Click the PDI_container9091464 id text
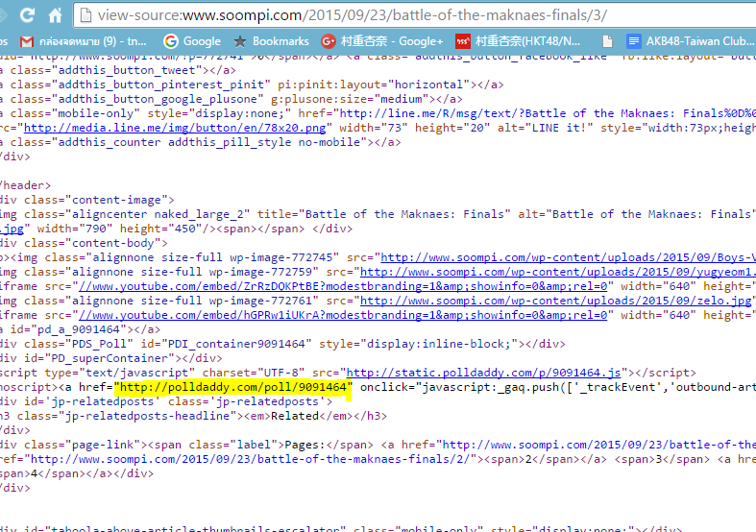 pyautogui.click(x=236, y=344)
